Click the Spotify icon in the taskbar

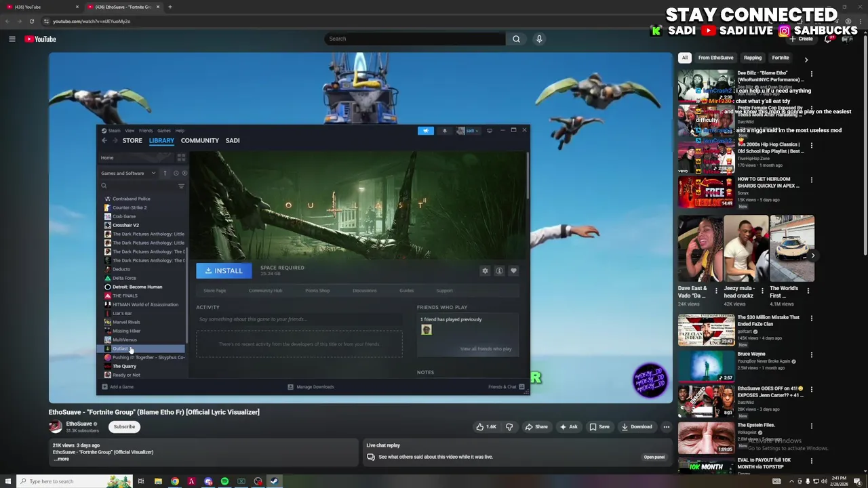(224, 481)
